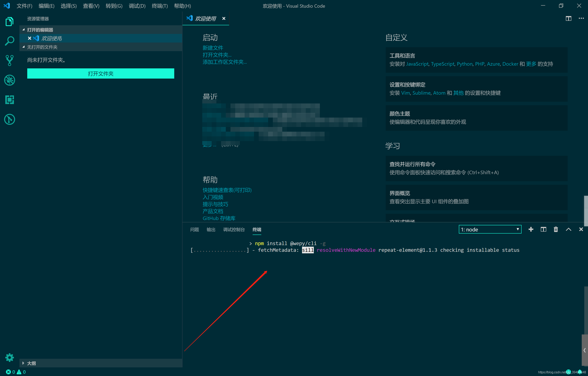Switch to the 输出 panel tab

point(211,229)
